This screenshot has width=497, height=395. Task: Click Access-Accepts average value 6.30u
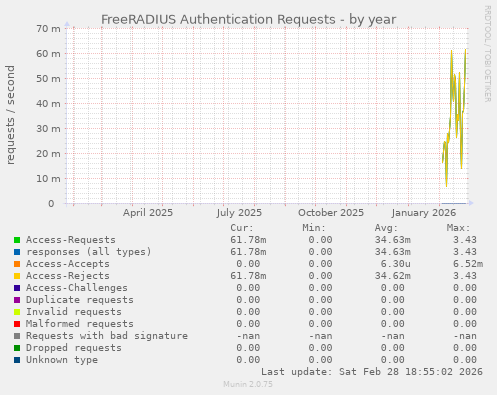396,264
